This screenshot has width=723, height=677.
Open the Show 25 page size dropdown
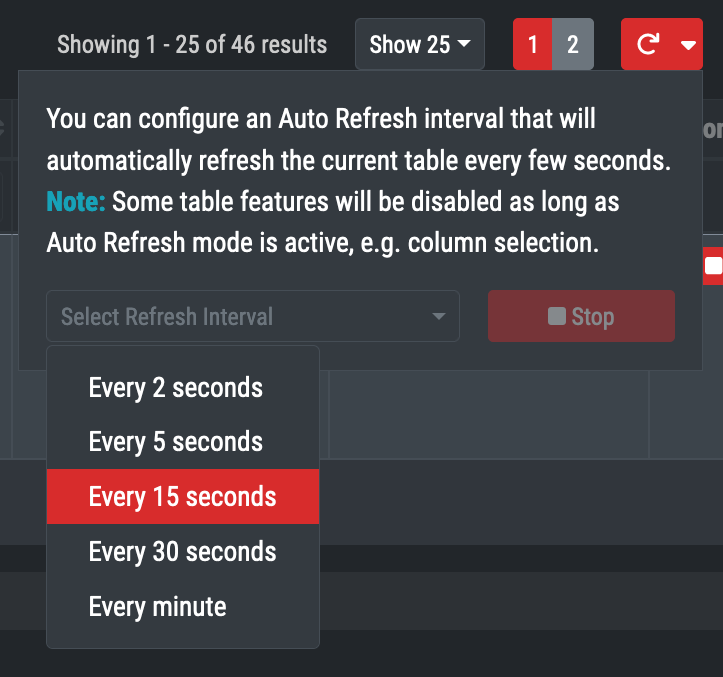click(x=419, y=45)
